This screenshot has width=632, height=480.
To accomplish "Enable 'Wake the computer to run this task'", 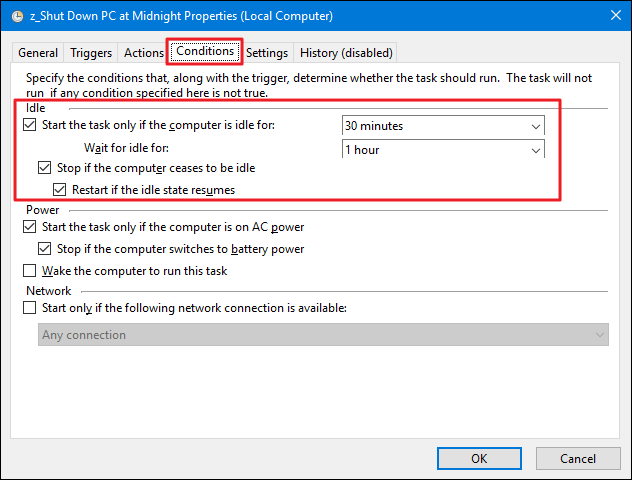I will click(29, 271).
